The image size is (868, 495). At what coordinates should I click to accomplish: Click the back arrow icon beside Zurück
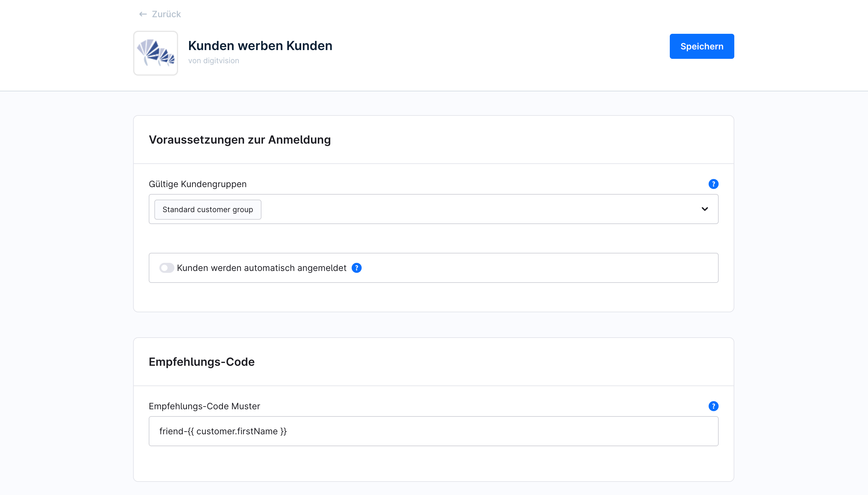(142, 14)
